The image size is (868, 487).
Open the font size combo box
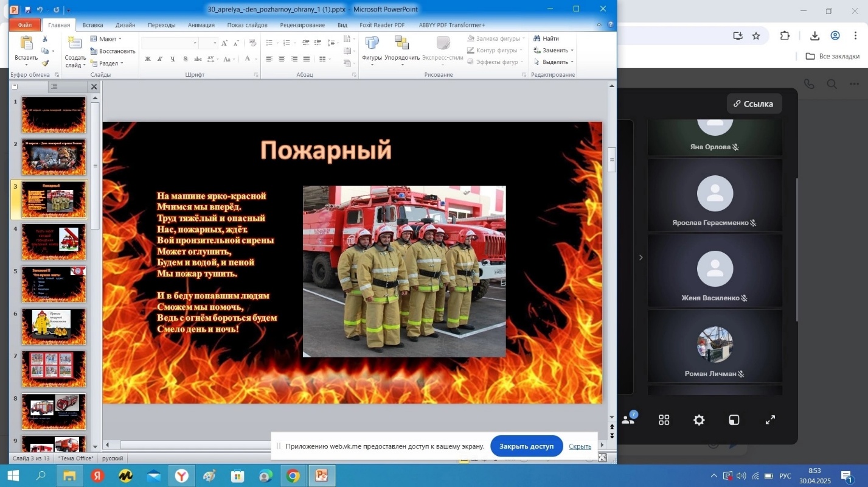[207, 43]
